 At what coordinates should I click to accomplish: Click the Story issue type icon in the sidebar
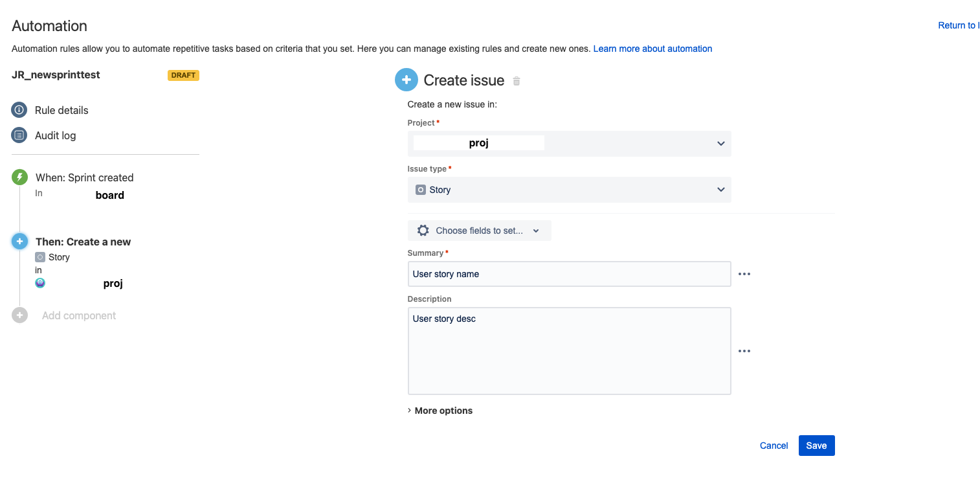click(x=40, y=257)
